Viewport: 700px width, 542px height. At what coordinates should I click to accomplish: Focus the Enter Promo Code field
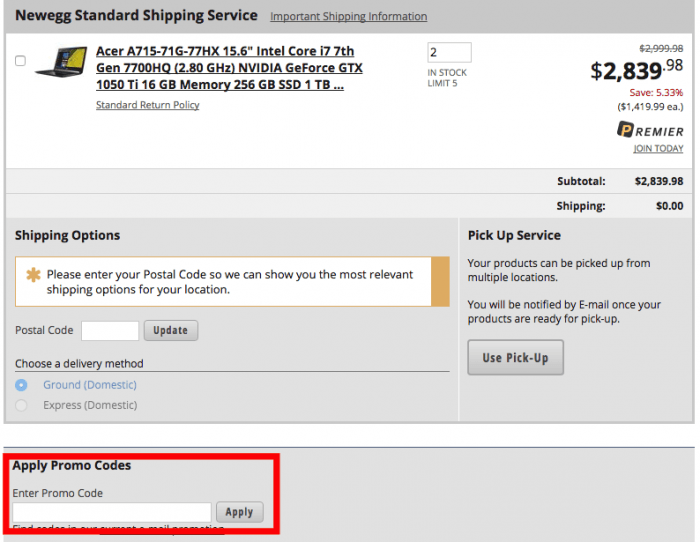tap(112, 512)
